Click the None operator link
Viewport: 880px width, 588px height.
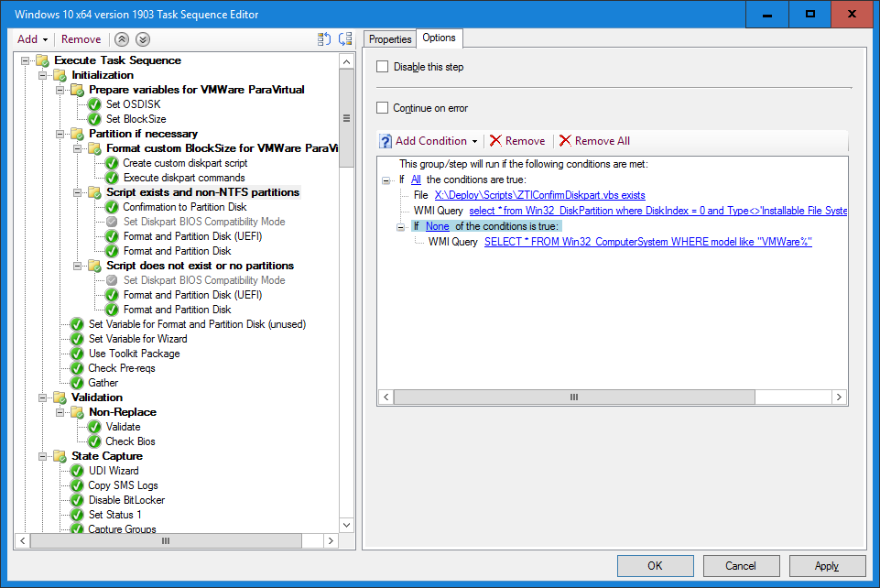coord(437,226)
